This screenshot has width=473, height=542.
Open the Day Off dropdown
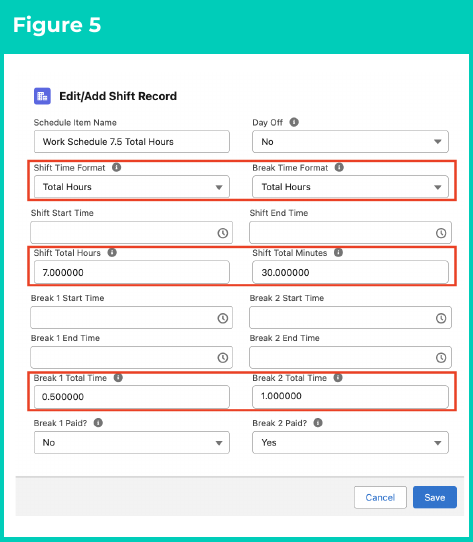350,141
